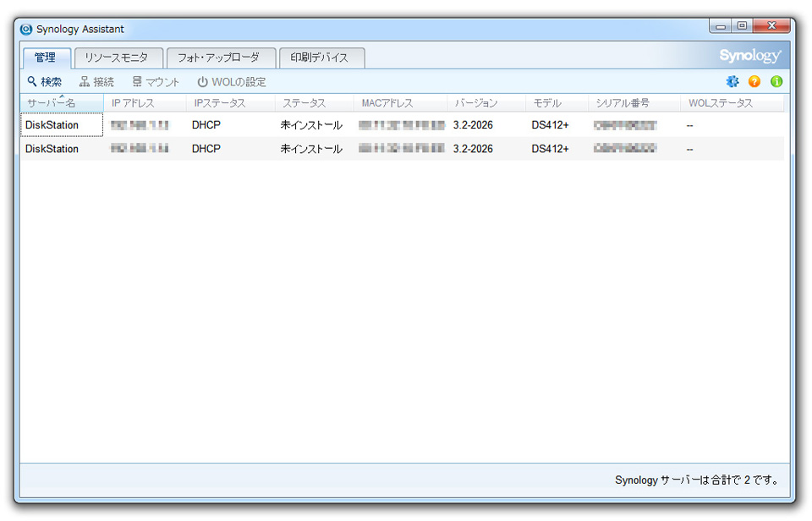Sort by IPアドレス column header

click(145, 103)
